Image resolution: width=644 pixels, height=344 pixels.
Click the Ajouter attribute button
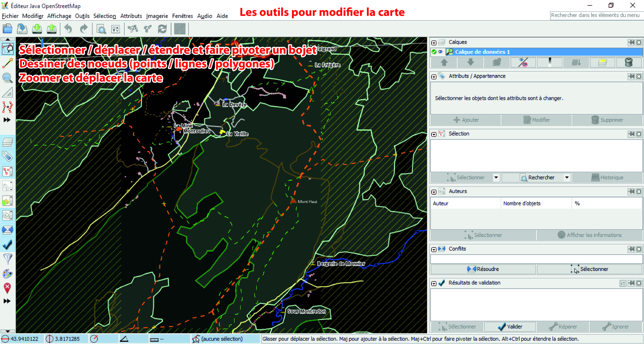(x=466, y=120)
